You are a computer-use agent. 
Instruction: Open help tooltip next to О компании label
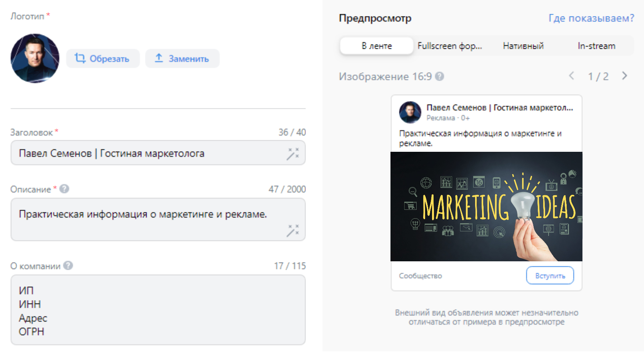pos(68,266)
